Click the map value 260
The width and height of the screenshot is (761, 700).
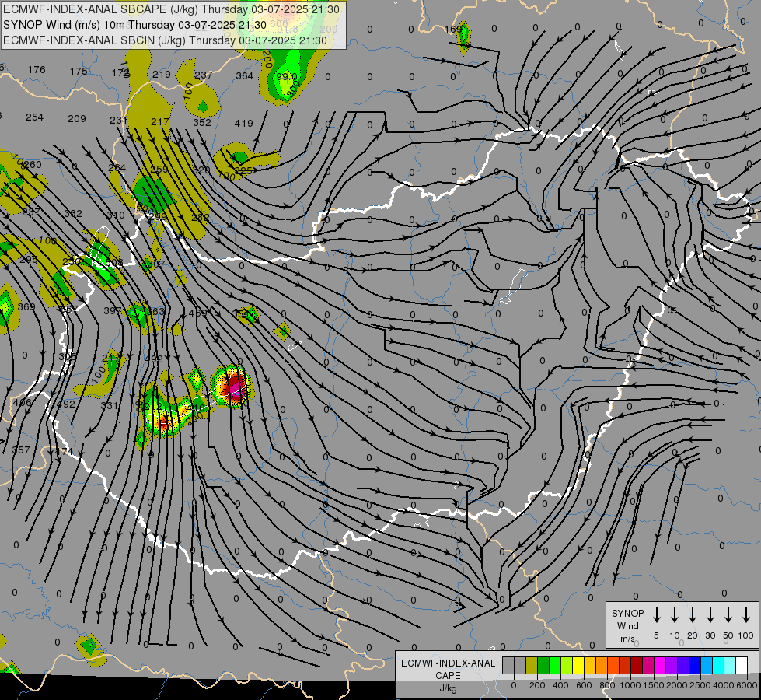(33, 165)
